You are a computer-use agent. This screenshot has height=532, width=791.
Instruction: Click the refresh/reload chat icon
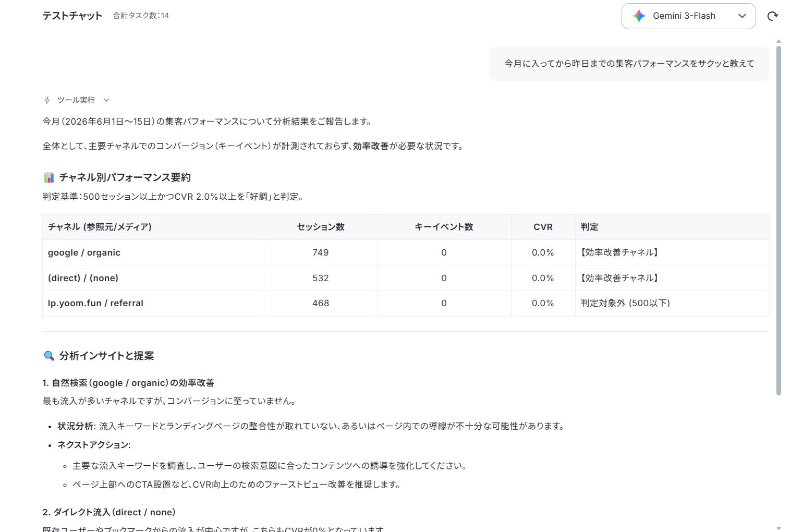click(773, 16)
